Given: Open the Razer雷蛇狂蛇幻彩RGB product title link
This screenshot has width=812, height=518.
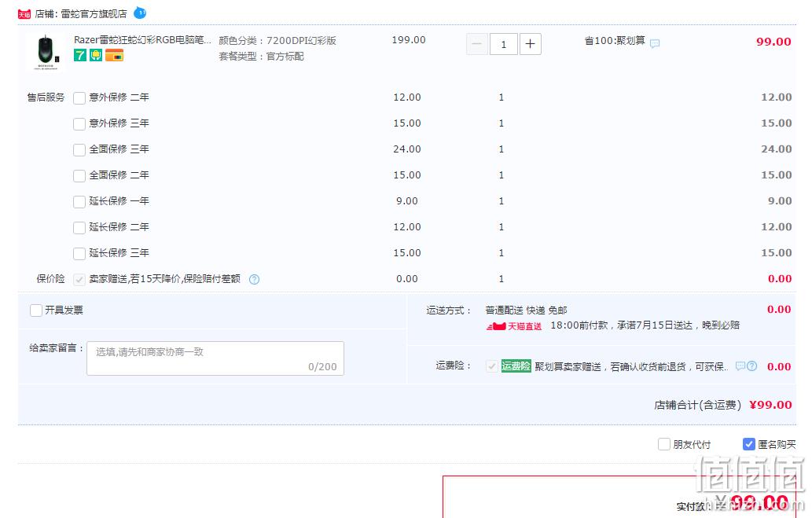Looking at the screenshot, I should click(x=143, y=40).
